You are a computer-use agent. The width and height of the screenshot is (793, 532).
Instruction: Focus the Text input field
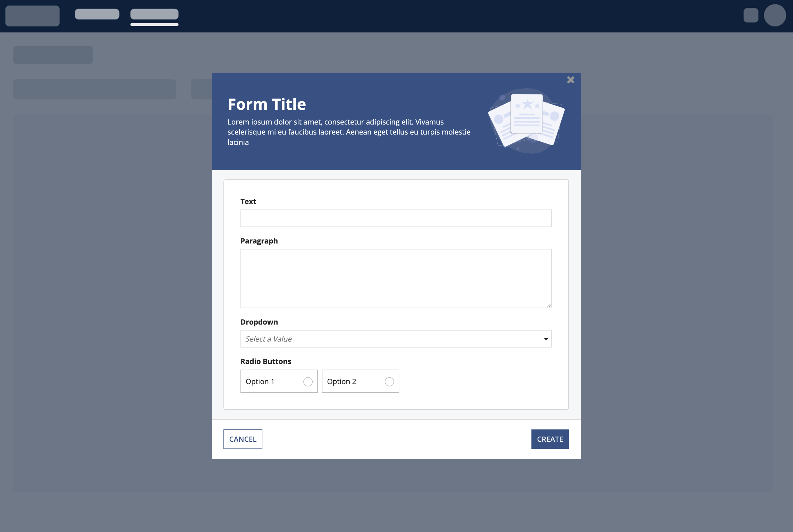coord(396,218)
